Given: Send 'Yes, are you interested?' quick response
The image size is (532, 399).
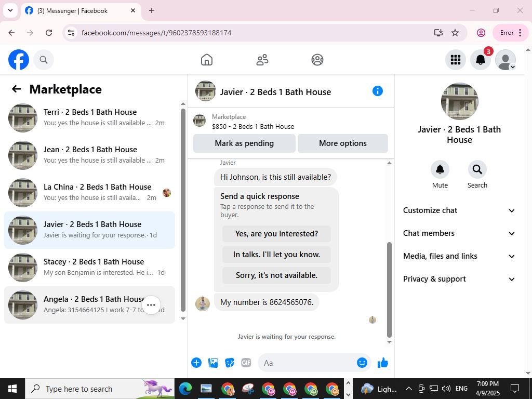Looking at the screenshot, I should [276, 234].
